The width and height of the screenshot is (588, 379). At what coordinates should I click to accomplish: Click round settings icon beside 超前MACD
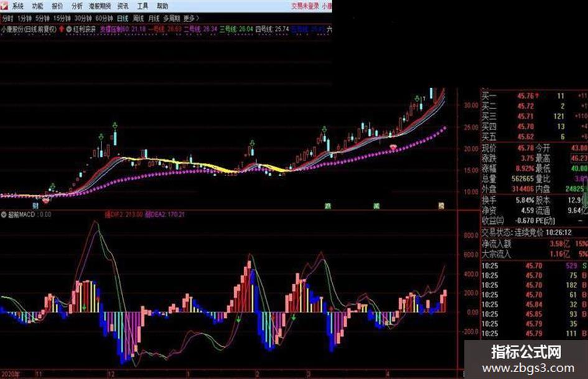(x=4, y=215)
